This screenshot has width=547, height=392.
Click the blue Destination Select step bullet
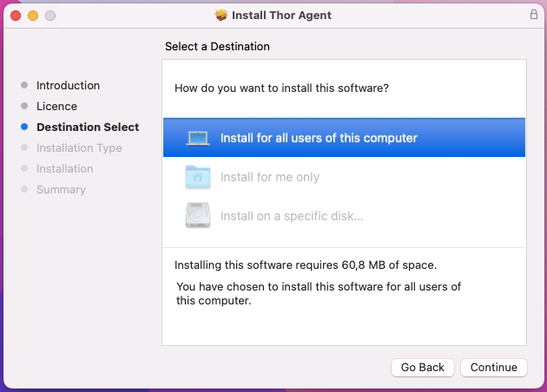coord(24,127)
